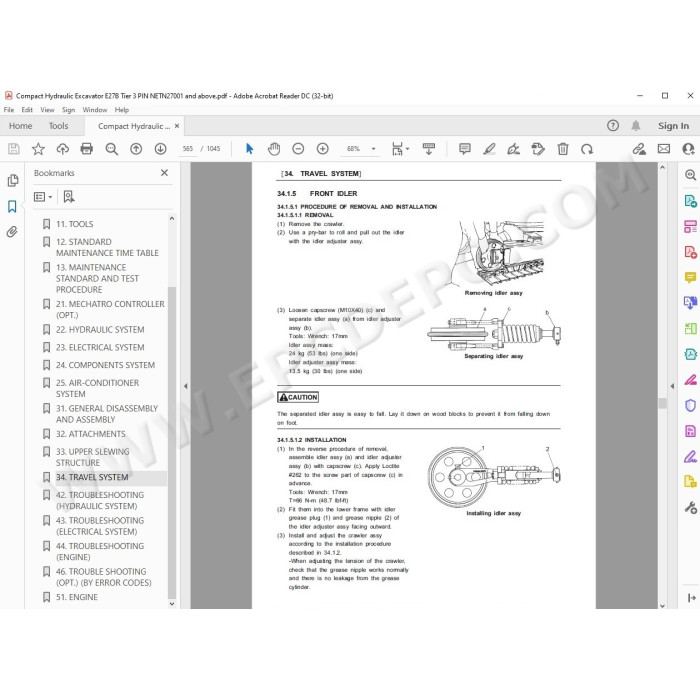Go to previous page arrow icon
The height and width of the screenshot is (700, 700).
(x=136, y=149)
